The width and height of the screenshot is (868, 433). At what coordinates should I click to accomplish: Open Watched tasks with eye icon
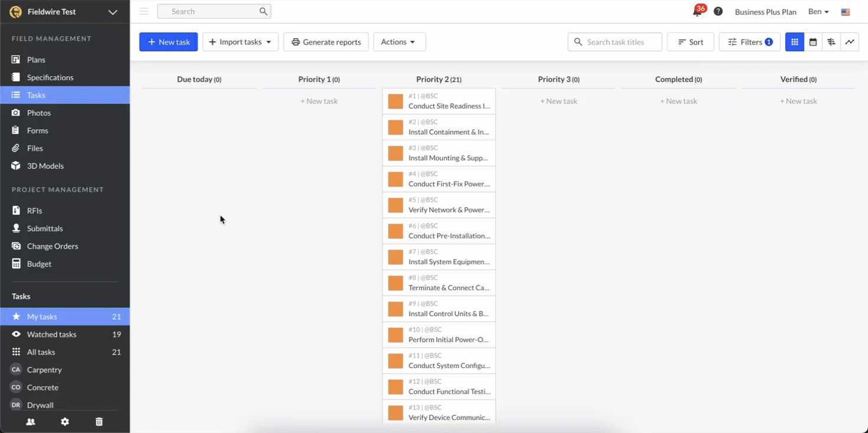tap(51, 334)
